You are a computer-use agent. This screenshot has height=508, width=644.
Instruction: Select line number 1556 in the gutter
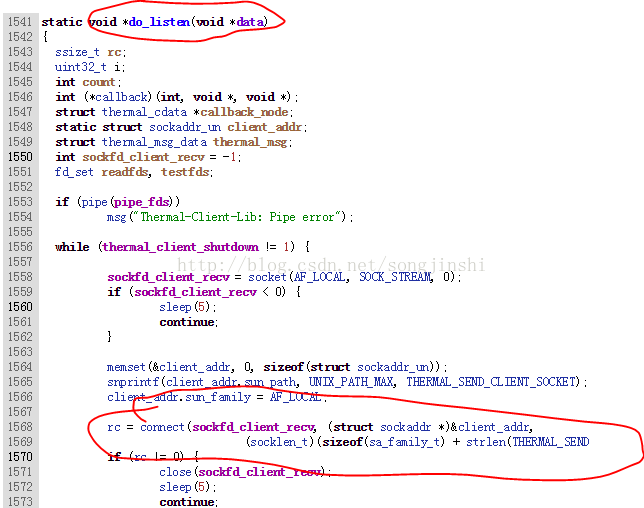point(20,247)
